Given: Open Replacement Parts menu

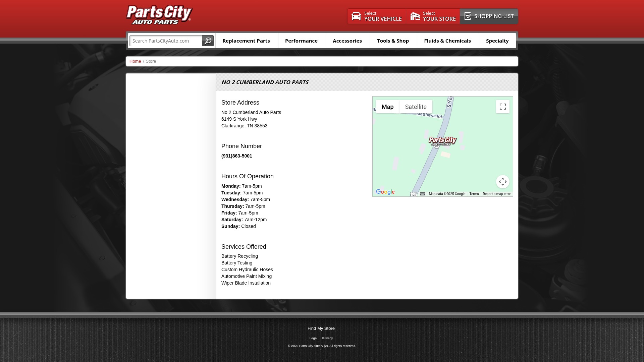Looking at the screenshot, I should pos(246,41).
